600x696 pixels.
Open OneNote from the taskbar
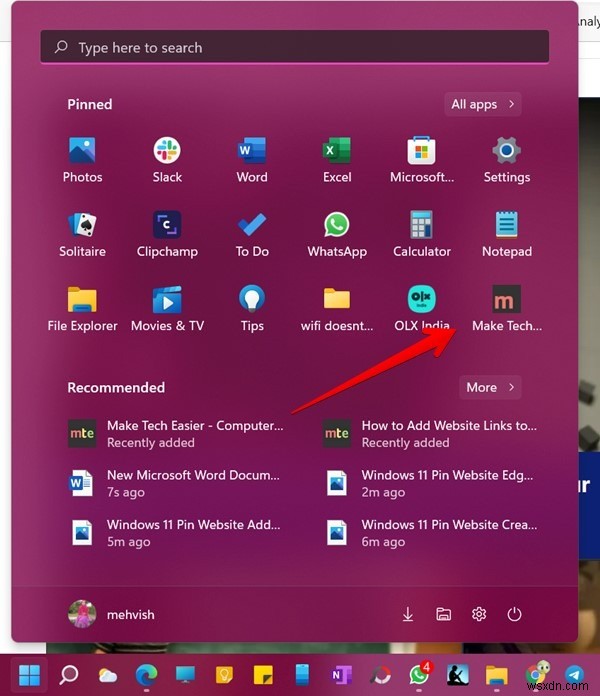coord(341,675)
